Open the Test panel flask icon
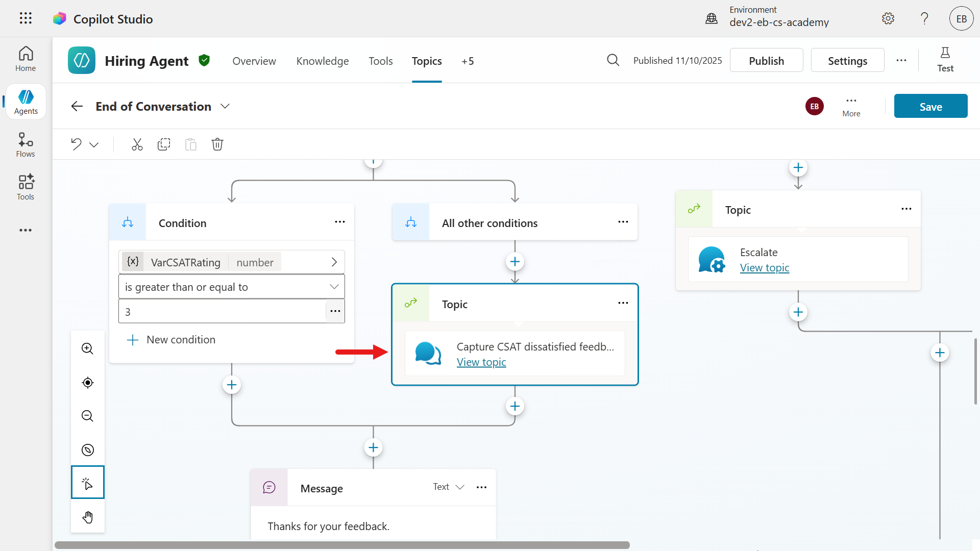The width and height of the screenshot is (980, 551). [x=945, y=60]
